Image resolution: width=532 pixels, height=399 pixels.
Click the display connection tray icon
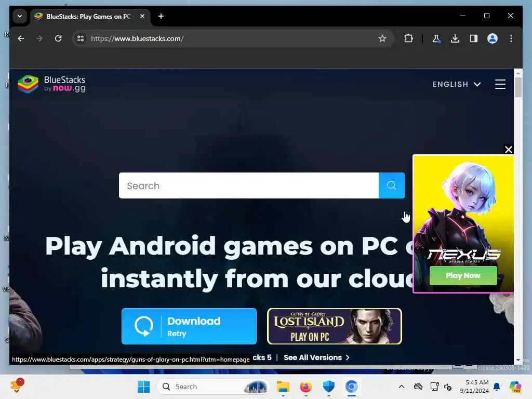tap(434, 387)
